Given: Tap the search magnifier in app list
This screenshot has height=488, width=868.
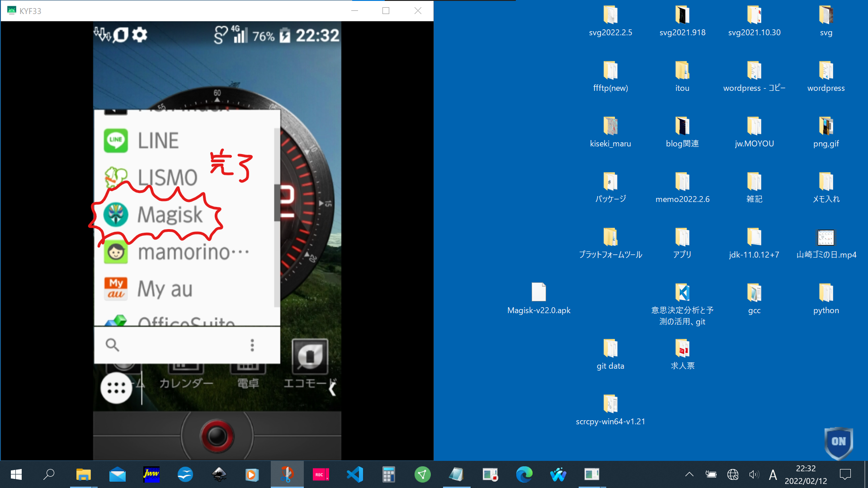Looking at the screenshot, I should click(112, 345).
